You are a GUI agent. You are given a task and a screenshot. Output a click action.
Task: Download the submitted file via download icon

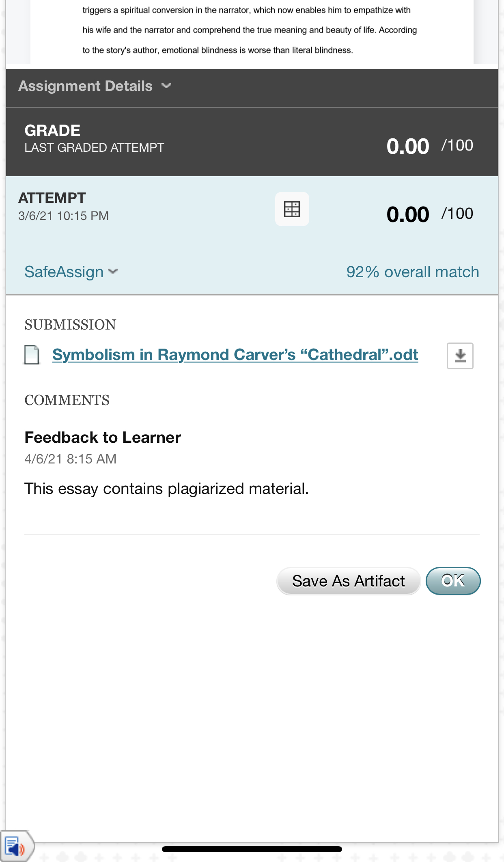pyautogui.click(x=460, y=356)
